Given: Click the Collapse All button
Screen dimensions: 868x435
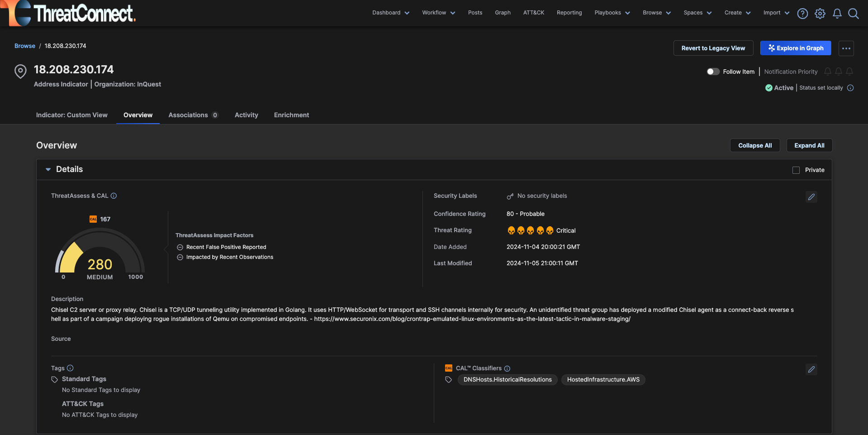Looking at the screenshot, I should [755, 145].
